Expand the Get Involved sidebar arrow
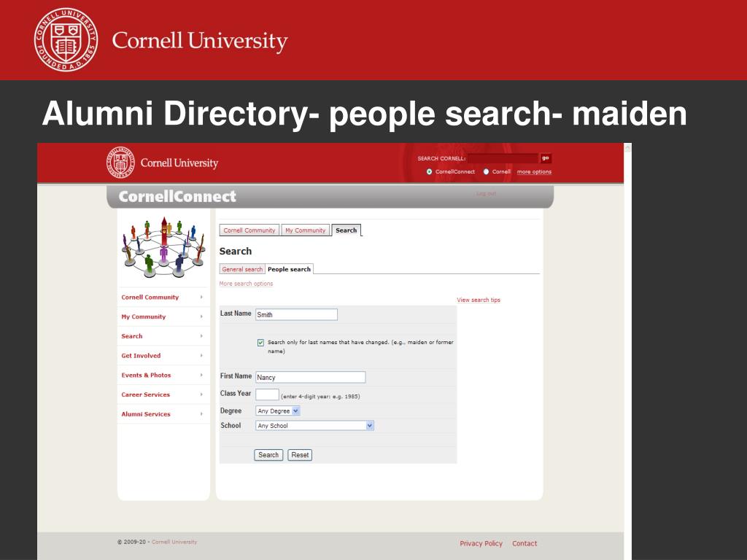Screen dimensions: 747x560 tap(201, 356)
